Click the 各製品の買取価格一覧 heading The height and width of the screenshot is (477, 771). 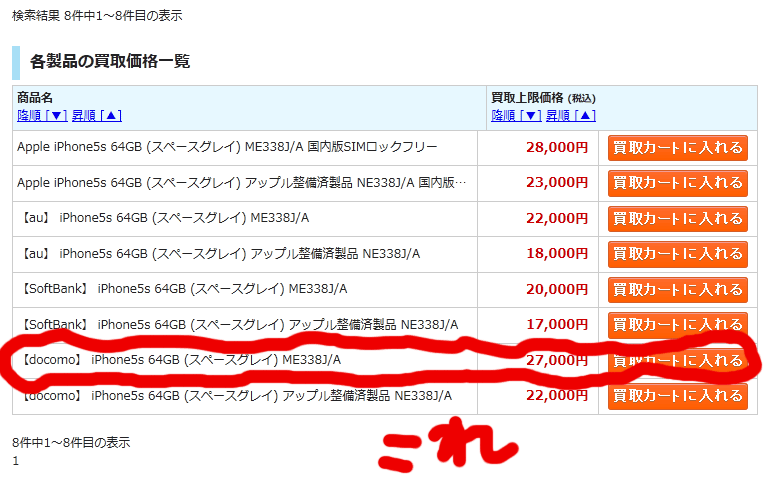pos(110,61)
